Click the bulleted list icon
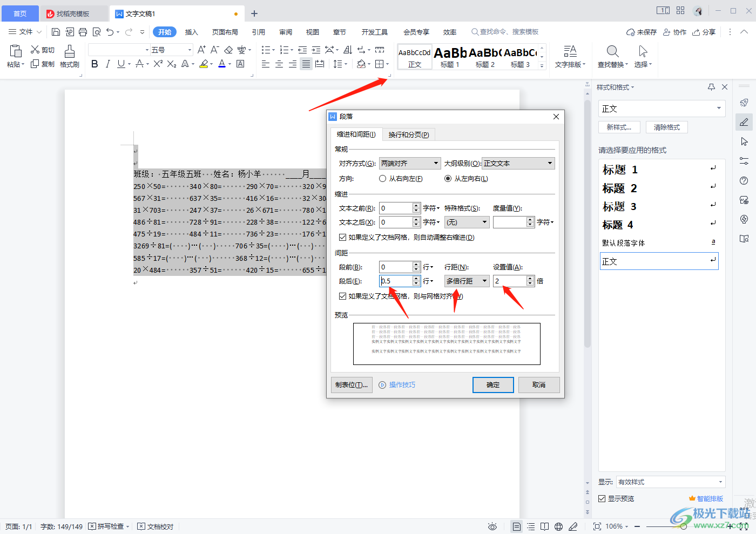 tap(266, 50)
